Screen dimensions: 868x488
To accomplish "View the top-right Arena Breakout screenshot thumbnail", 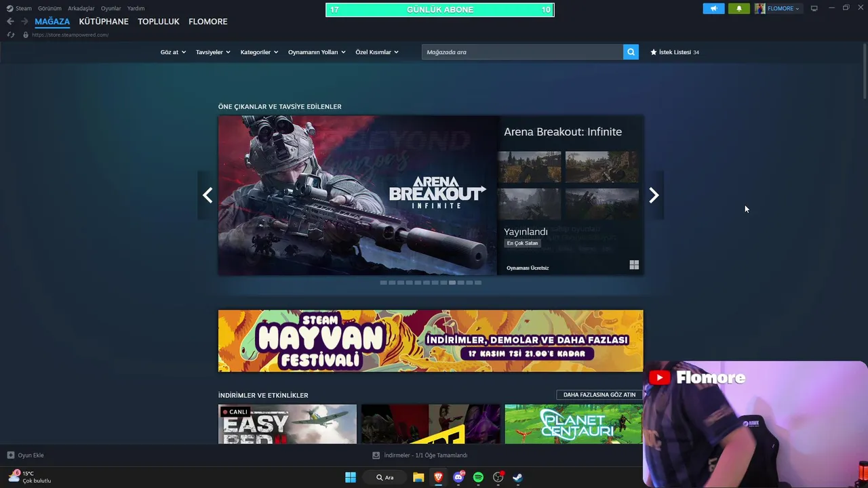I will [x=602, y=167].
